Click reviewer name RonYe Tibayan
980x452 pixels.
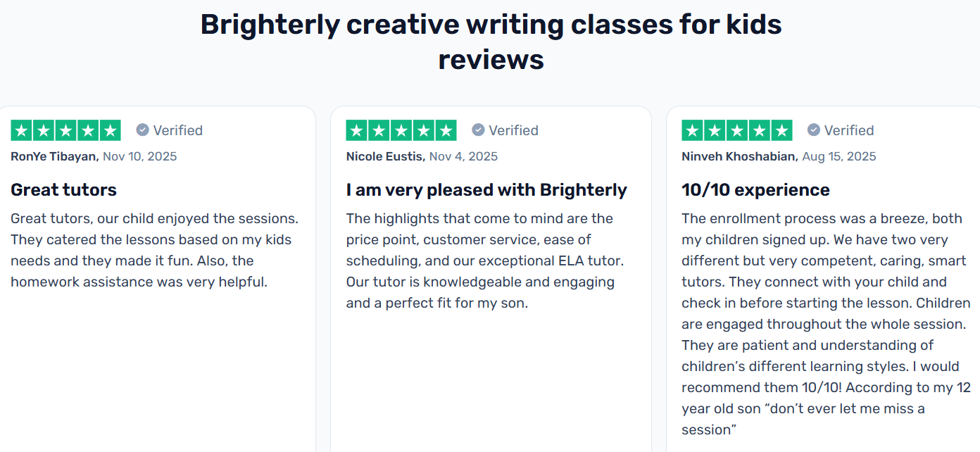[x=54, y=156]
